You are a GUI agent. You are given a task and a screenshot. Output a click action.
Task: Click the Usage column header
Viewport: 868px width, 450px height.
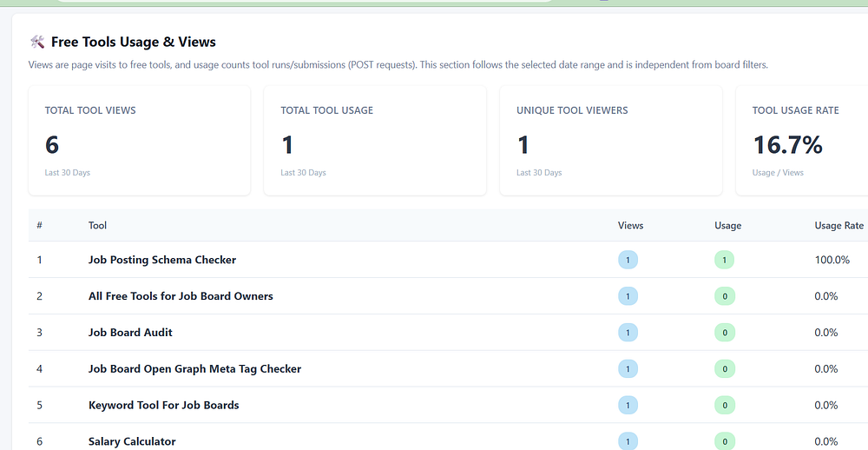(728, 226)
